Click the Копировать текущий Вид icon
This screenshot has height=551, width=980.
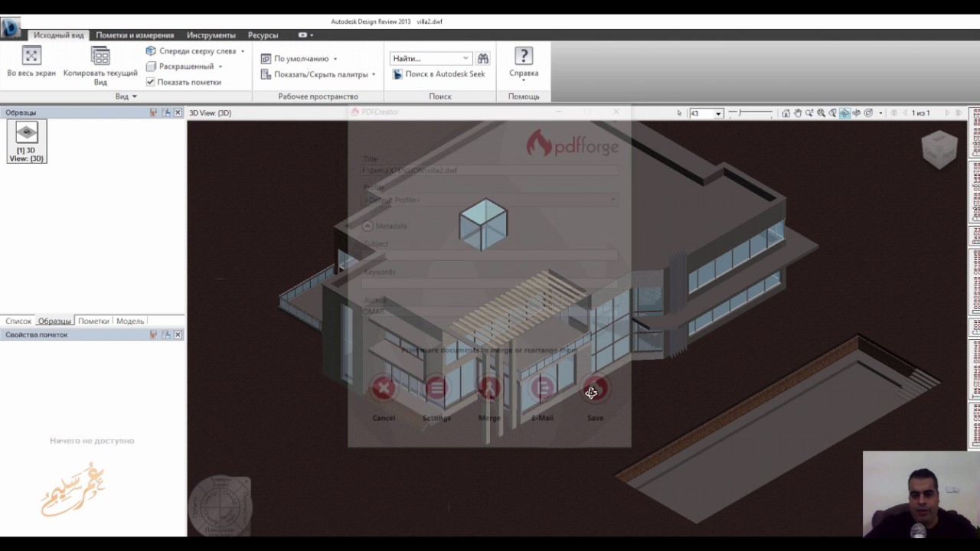pos(100,55)
